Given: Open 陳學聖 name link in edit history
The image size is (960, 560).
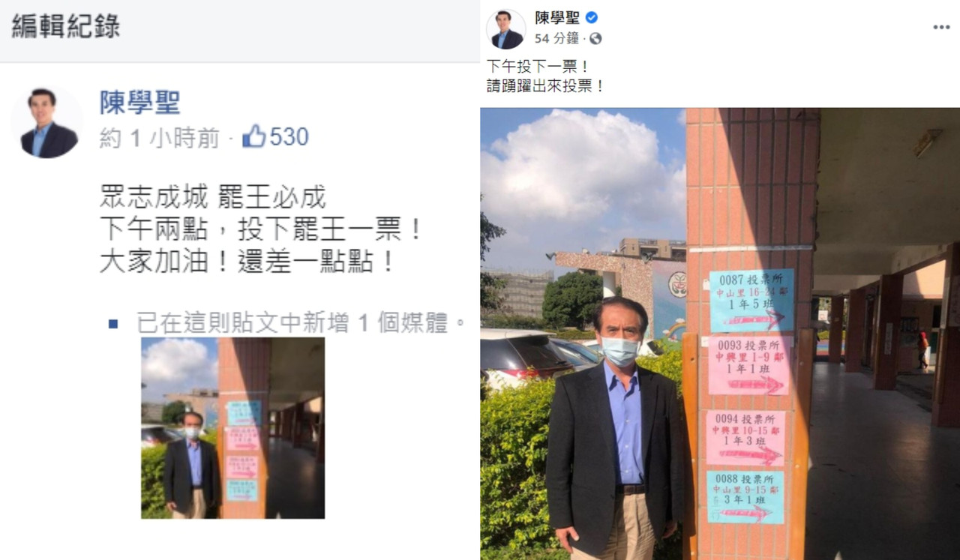Looking at the screenshot, I should tap(140, 103).
